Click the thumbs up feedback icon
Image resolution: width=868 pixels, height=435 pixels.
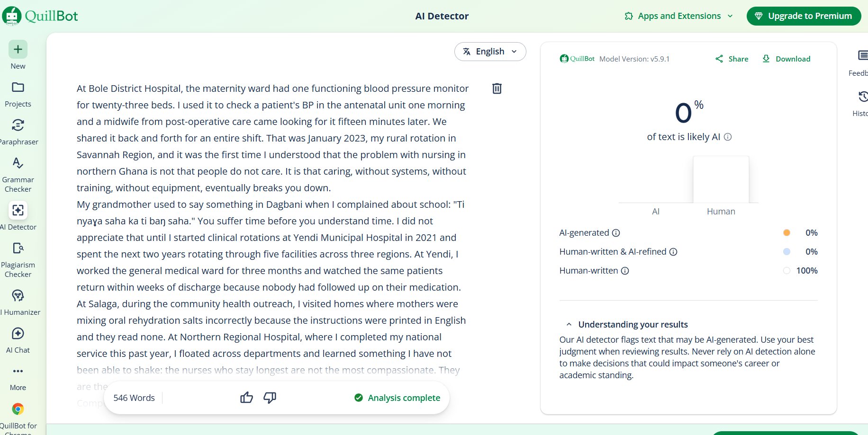[246, 398]
